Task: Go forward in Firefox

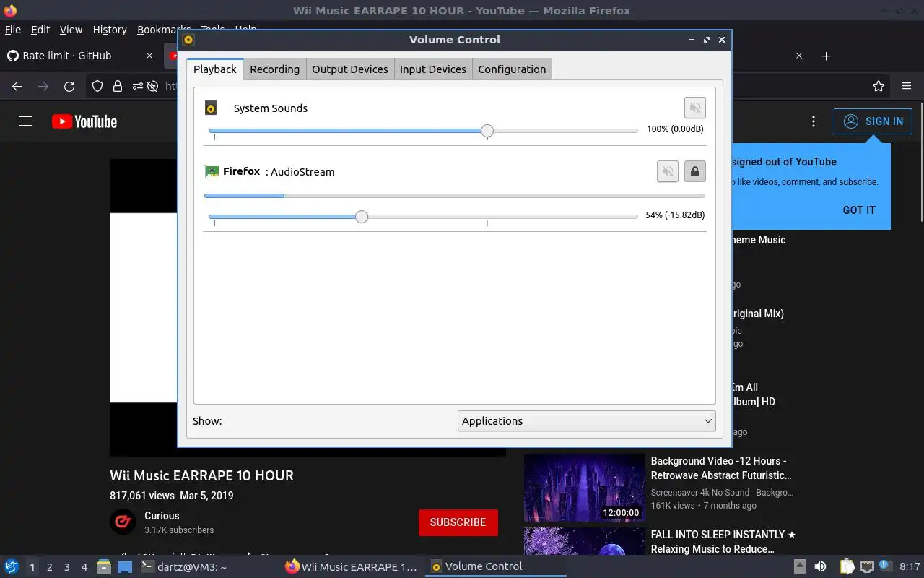Action: (43, 86)
